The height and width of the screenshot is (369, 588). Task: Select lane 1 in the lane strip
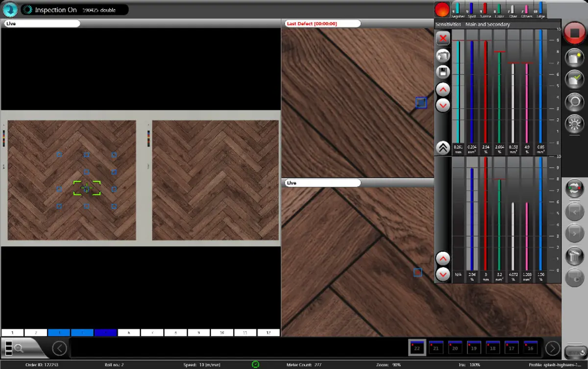(12, 333)
